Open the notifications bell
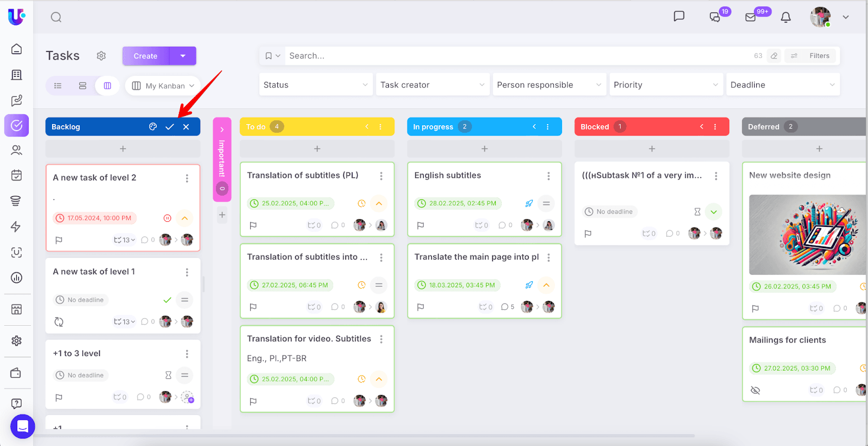The image size is (868, 446). click(x=786, y=17)
